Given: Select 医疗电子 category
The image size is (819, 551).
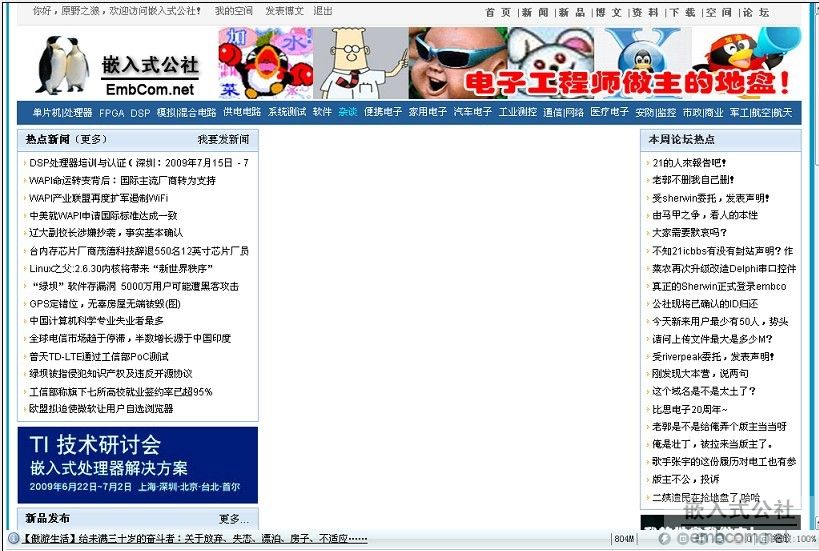Looking at the screenshot, I should click(x=610, y=112).
